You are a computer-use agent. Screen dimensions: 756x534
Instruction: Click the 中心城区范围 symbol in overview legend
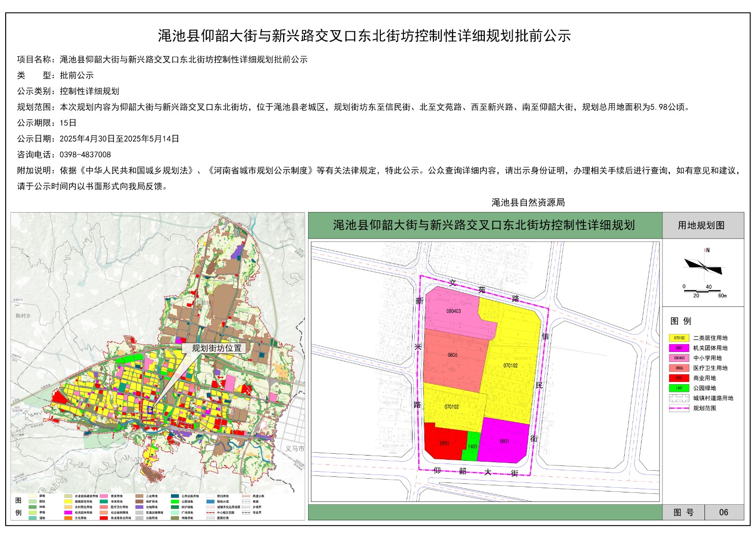[x=210, y=513]
